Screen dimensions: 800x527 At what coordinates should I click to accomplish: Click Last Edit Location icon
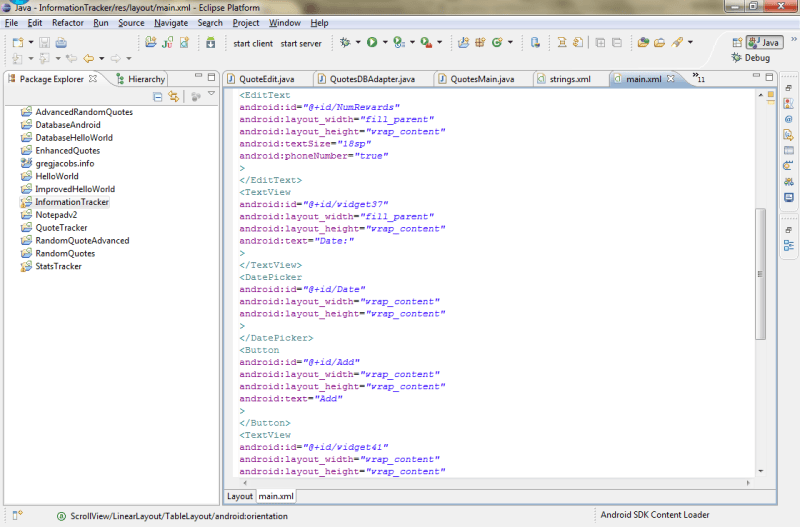tap(71, 58)
